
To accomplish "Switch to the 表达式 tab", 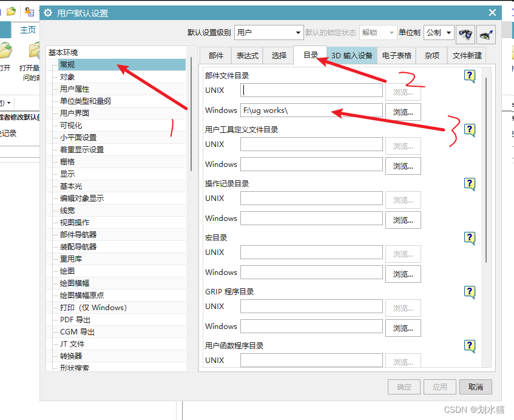I will pyautogui.click(x=248, y=55).
